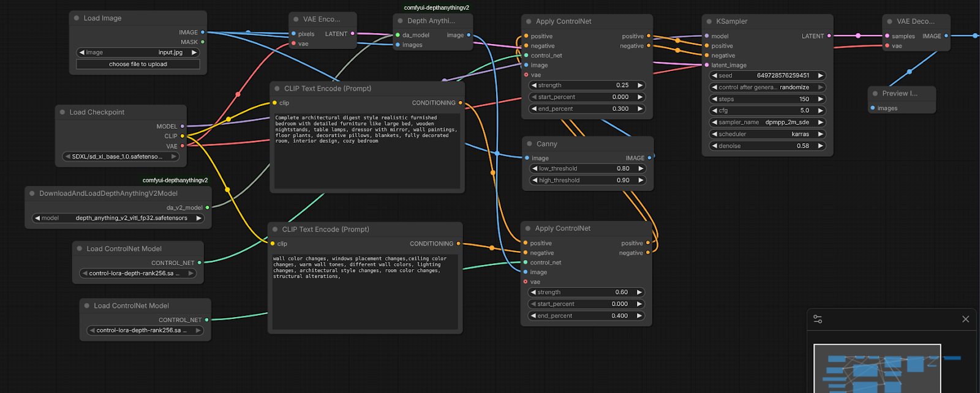This screenshot has width=980, height=393.
Task: Open the SDXL/sd_xl_base_1.0 checkpoint dropdown
Action: [x=121, y=157]
